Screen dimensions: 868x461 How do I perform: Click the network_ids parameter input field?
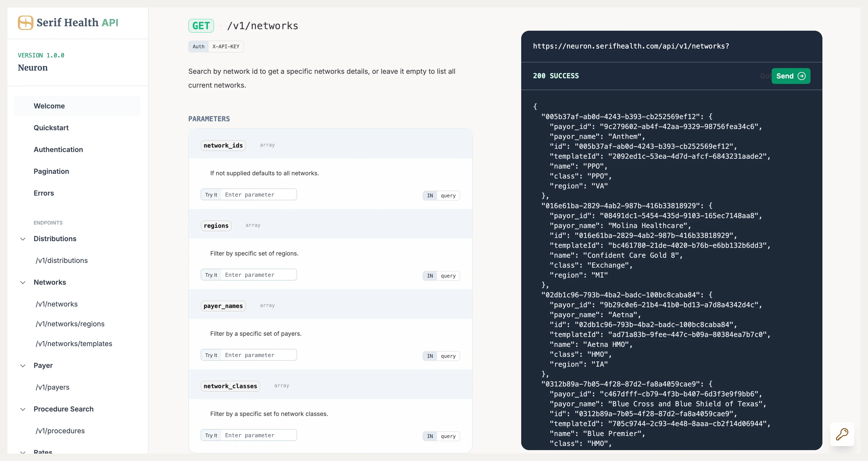259,194
